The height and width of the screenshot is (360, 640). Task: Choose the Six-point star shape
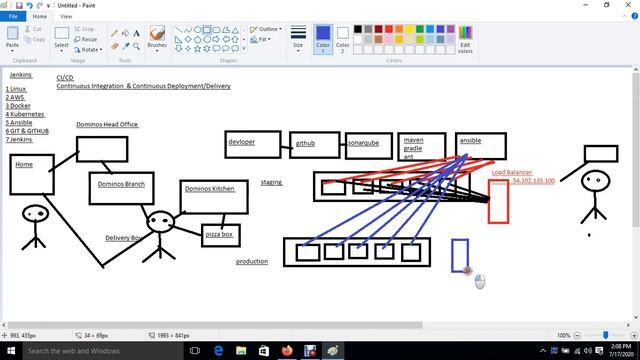(207, 49)
